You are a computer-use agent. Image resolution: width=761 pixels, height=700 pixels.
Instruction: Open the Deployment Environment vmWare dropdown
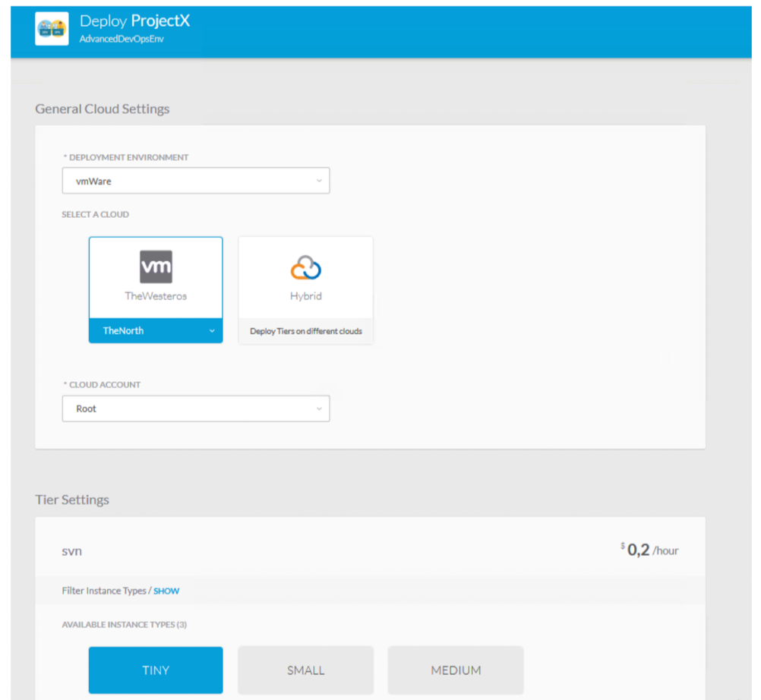click(196, 181)
